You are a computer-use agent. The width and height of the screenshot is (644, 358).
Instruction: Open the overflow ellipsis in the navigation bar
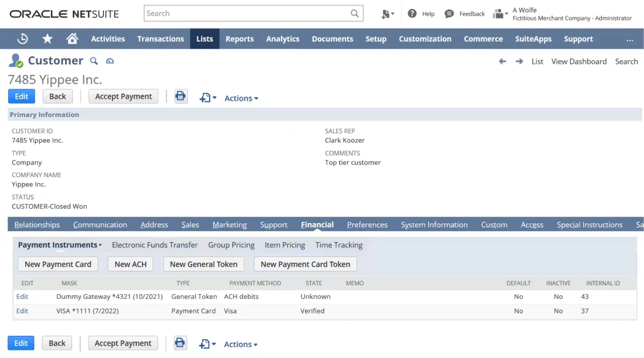click(x=629, y=39)
